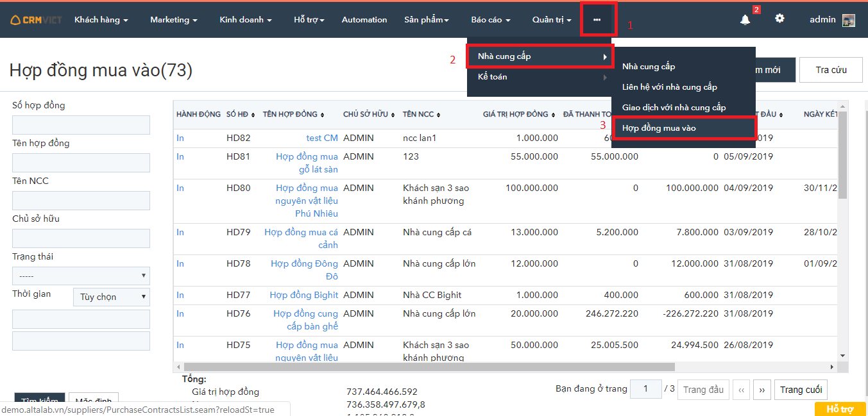Click date 05/09/2019 cell
This screenshot has height=416, width=868.
pyautogui.click(x=749, y=156)
